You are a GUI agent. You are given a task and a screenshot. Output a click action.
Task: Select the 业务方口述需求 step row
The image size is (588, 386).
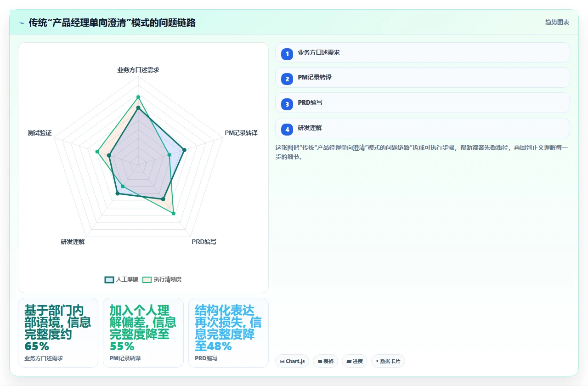click(x=422, y=52)
